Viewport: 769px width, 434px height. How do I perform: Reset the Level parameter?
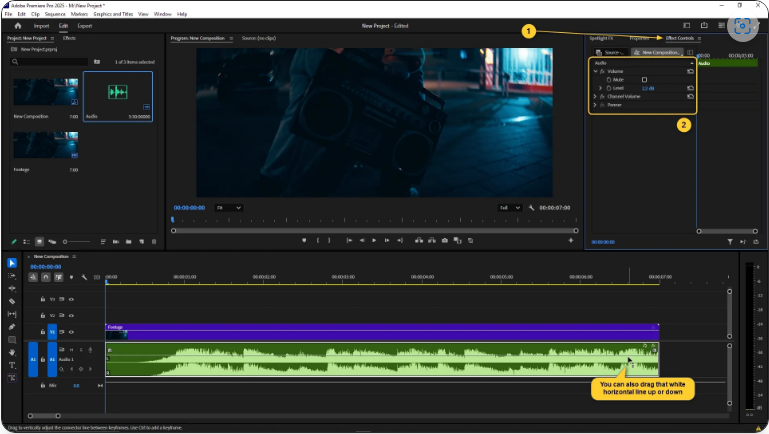tap(690, 88)
